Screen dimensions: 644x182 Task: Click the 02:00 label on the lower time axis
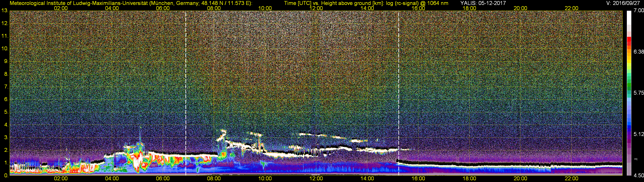coord(61,179)
